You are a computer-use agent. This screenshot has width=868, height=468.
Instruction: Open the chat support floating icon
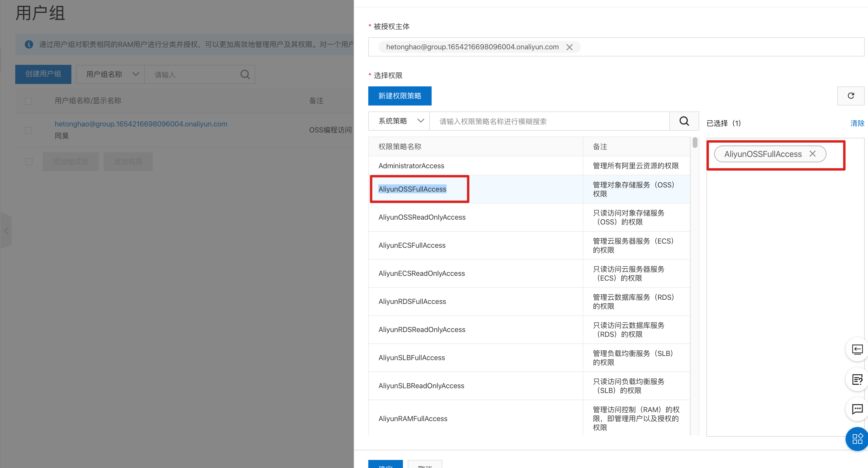(x=857, y=409)
